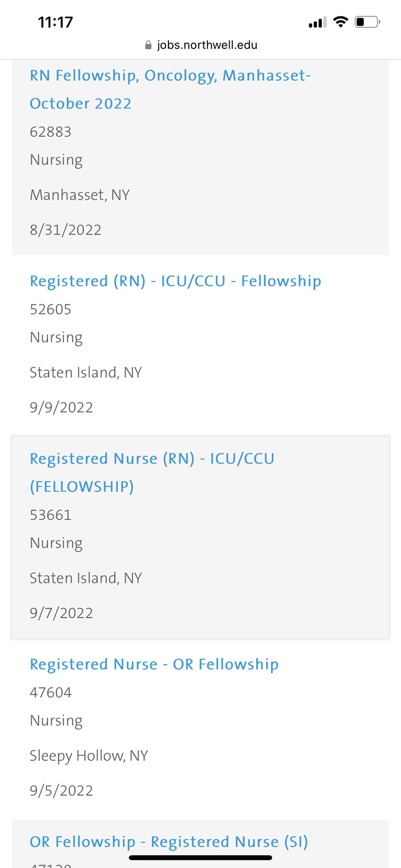The image size is (401, 868).
Task: Tap the battery indicator icon
Action: 367,22
